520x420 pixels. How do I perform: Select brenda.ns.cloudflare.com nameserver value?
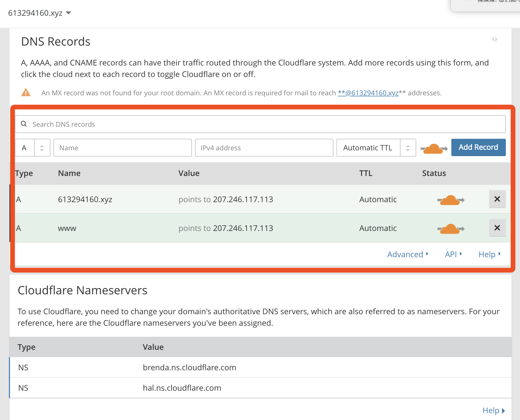point(189,367)
